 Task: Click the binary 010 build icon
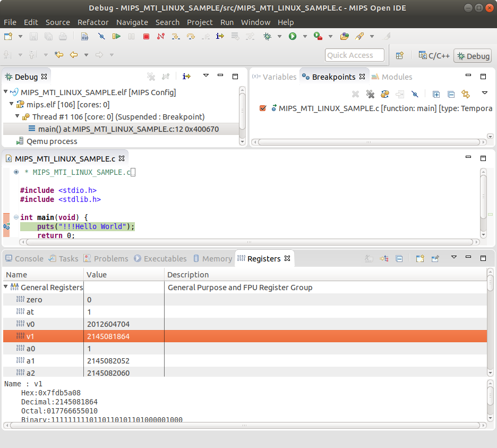coord(84,37)
